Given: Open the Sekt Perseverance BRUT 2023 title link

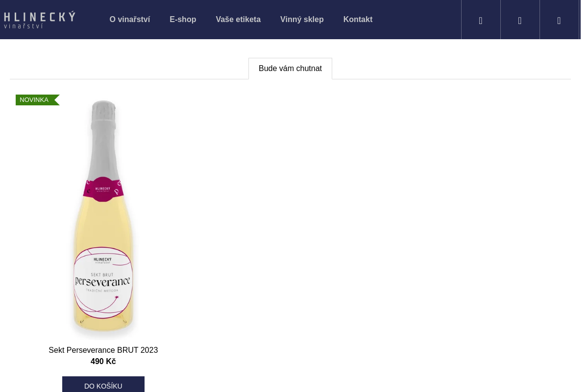Looking at the screenshot, I should [103, 350].
